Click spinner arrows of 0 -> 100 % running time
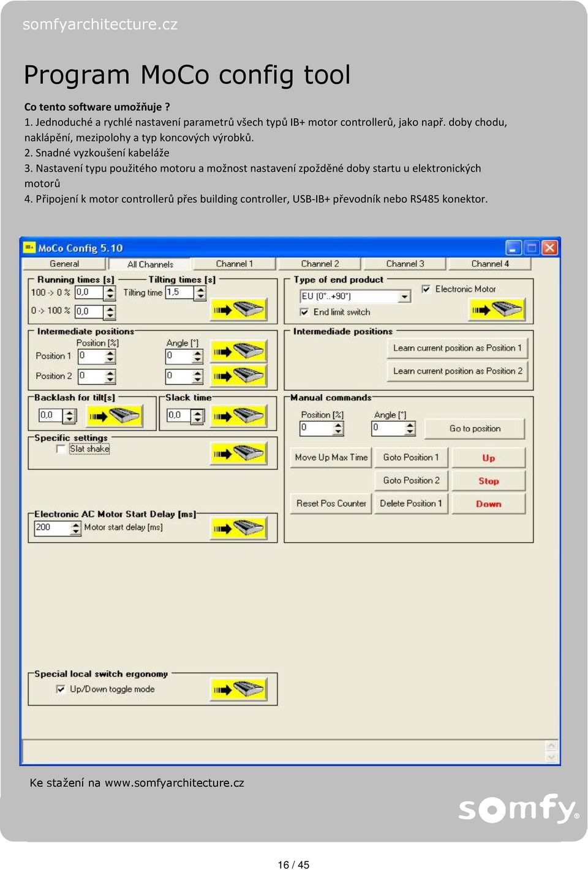 pos(110,312)
